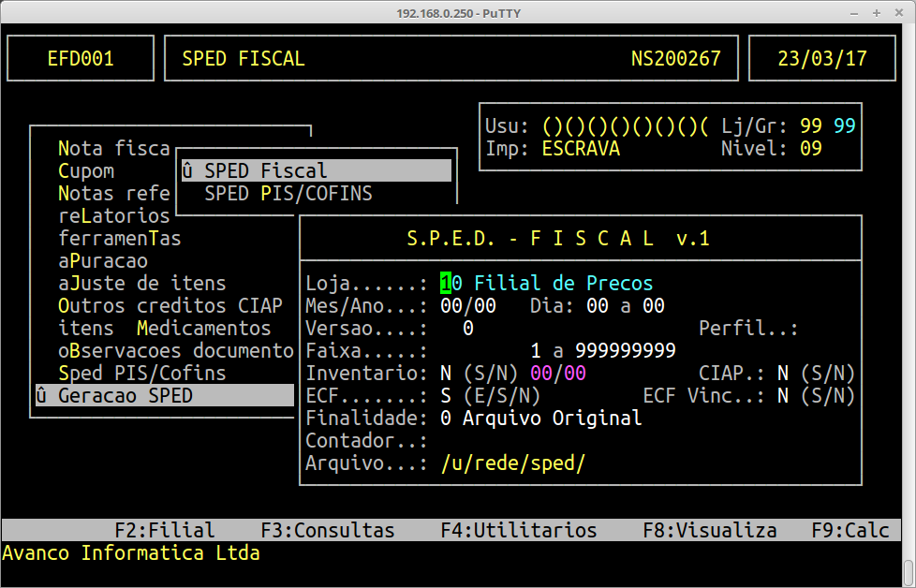Open 'Outros creditos CIAP' menu item
The image size is (916, 588).
(170, 306)
